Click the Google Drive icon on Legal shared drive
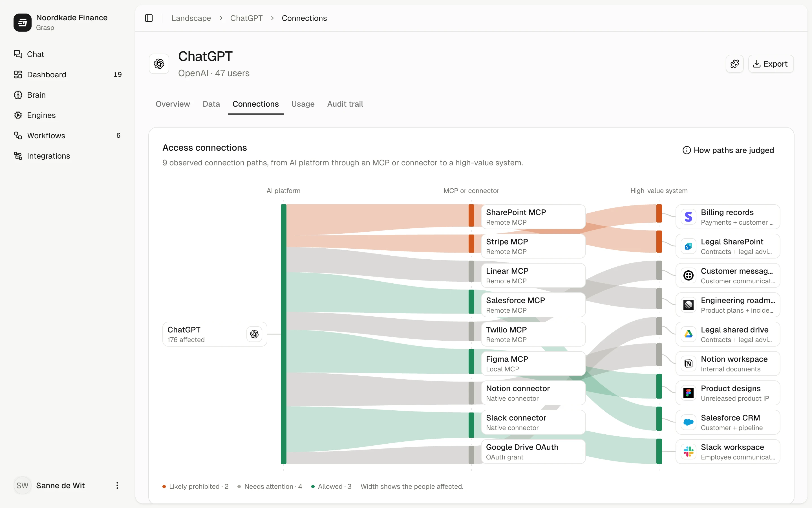 689,334
